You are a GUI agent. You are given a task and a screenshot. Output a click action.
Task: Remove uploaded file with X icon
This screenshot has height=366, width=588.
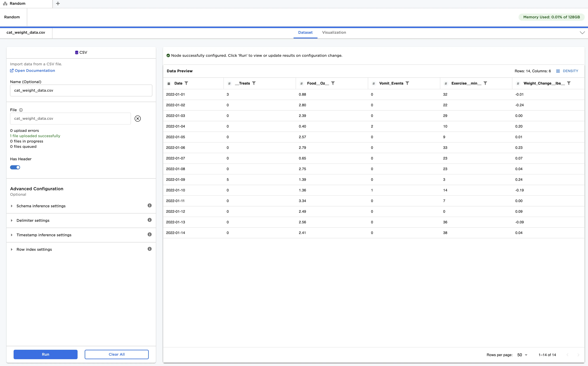[x=138, y=119]
